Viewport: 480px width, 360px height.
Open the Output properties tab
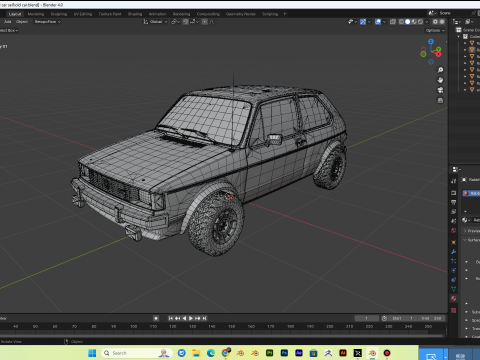tap(453, 202)
